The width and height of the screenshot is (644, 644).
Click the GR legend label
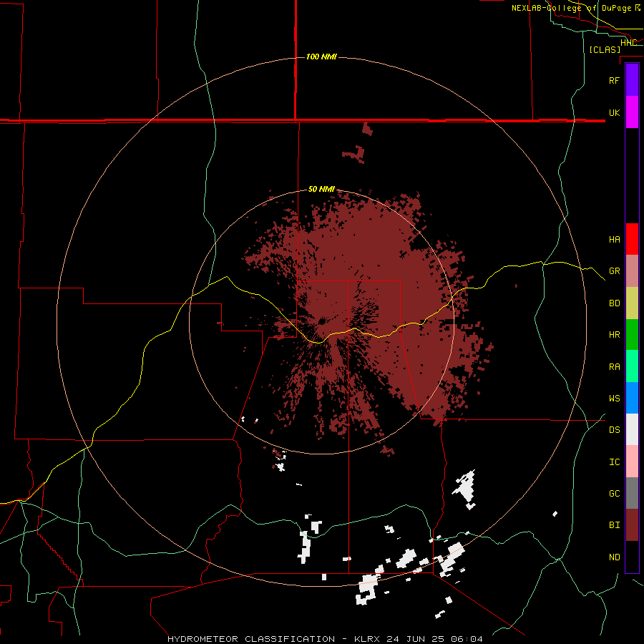[614, 271]
